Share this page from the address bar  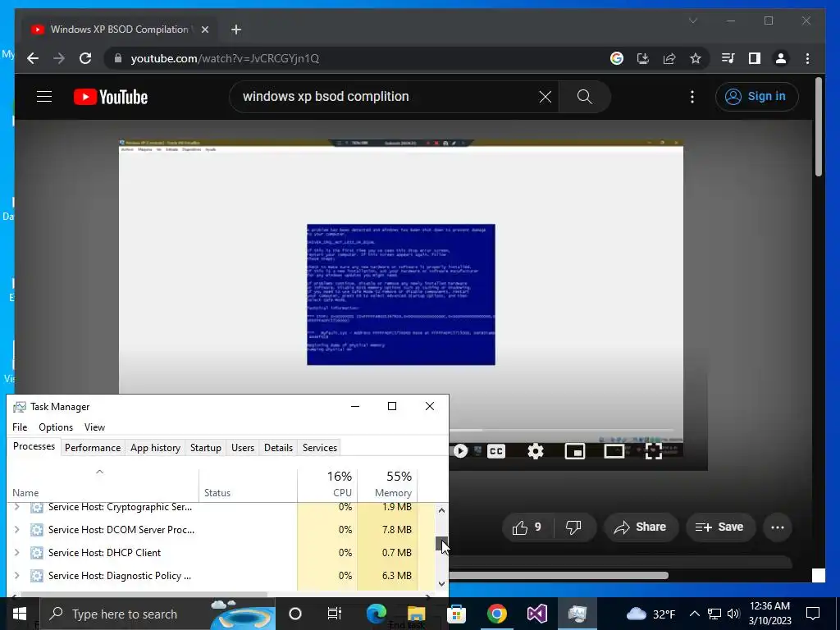[x=669, y=58]
